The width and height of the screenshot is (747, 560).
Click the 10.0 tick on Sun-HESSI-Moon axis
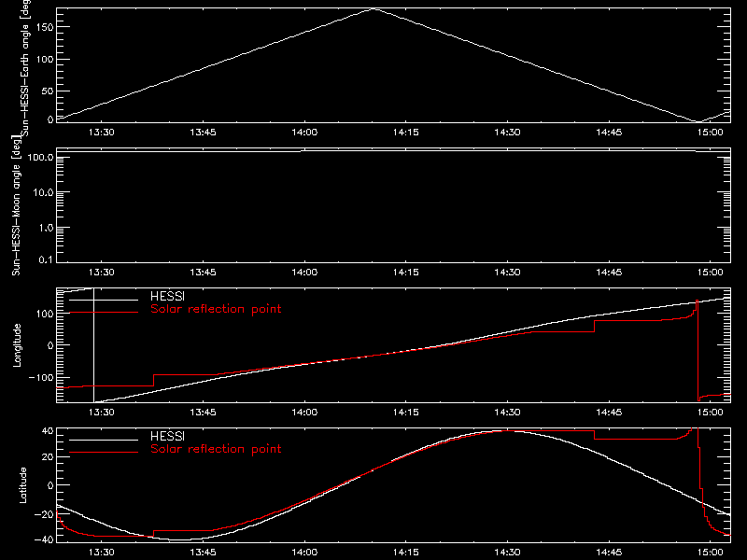[x=43, y=192]
